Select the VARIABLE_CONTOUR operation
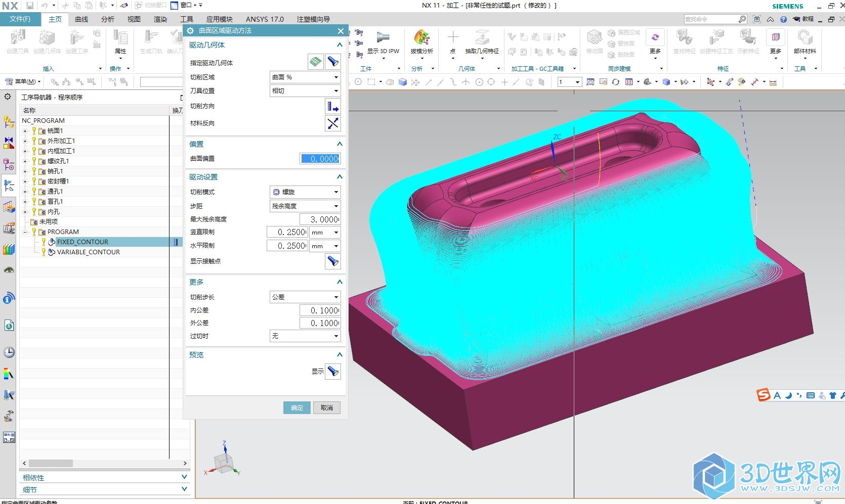Screen dimensions: 845x504 (89, 252)
